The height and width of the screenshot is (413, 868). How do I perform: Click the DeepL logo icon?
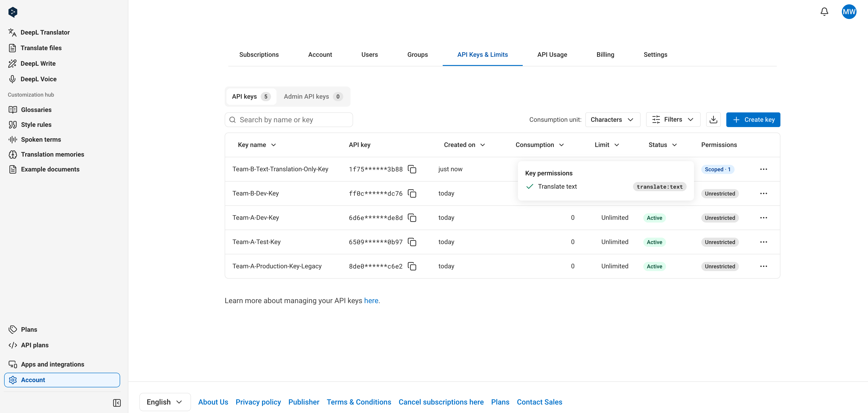click(13, 12)
